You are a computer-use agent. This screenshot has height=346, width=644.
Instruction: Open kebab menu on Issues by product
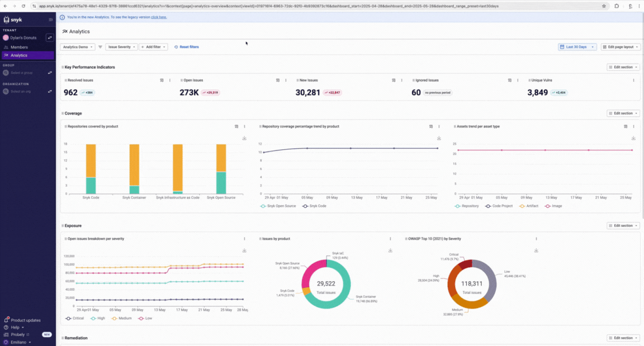tap(390, 239)
